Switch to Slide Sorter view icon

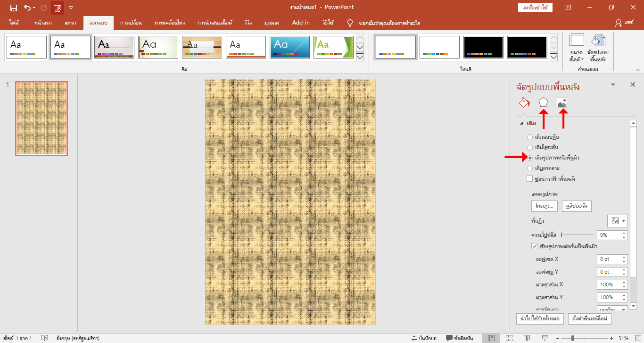click(509, 338)
